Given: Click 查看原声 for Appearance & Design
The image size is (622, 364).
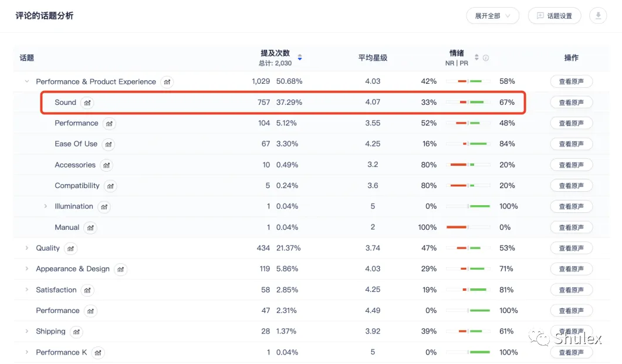Looking at the screenshot, I should pyautogui.click(x=571, y=269).
